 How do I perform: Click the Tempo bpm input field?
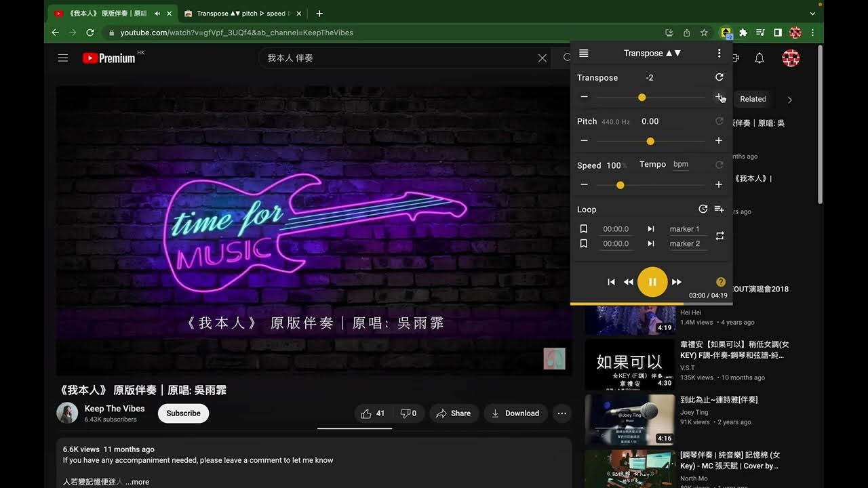click(x=681, y=165)
